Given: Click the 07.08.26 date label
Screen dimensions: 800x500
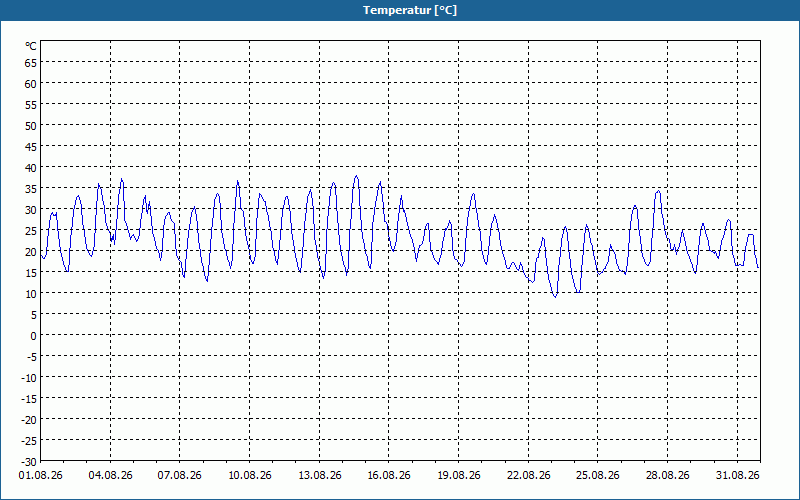Looking at the screenshot, I should (180, 476).
